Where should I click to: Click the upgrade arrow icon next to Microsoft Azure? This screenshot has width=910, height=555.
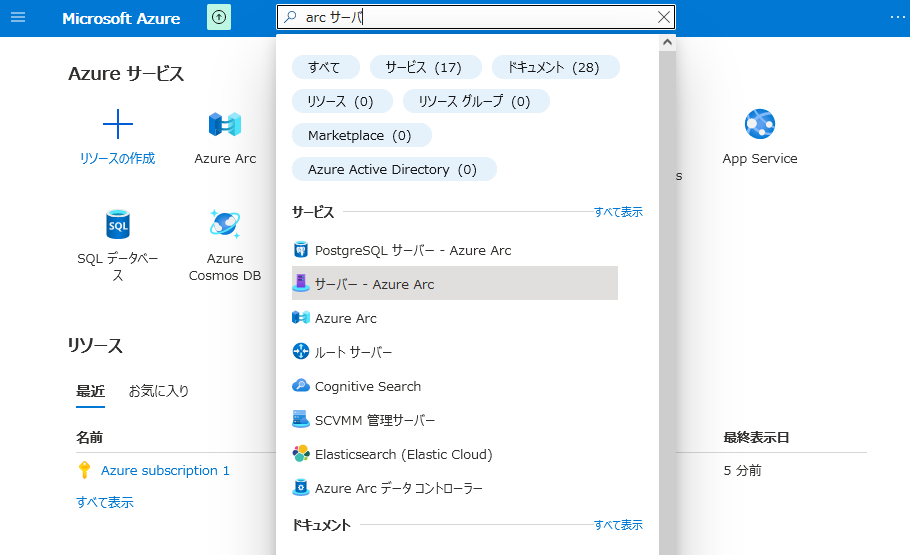point(219,17)
